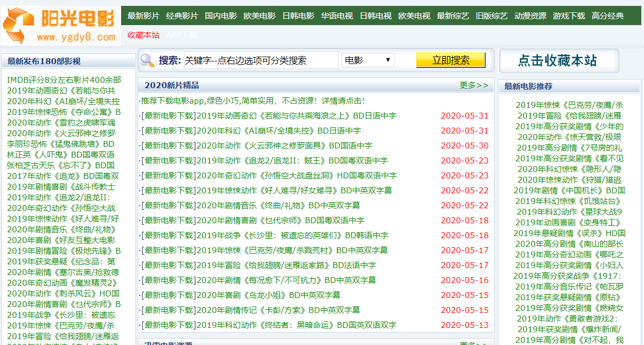Open 《火云邪神之修罗面具》 BD国语中字 link
The width and height of the screenshot is (644, 345).
(x=284, y=145)
